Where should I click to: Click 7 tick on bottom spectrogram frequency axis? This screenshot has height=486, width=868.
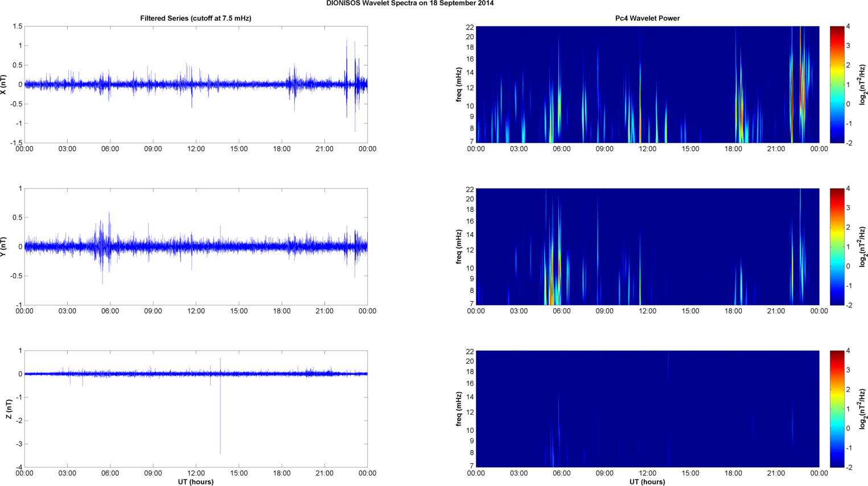click(471, 466)
